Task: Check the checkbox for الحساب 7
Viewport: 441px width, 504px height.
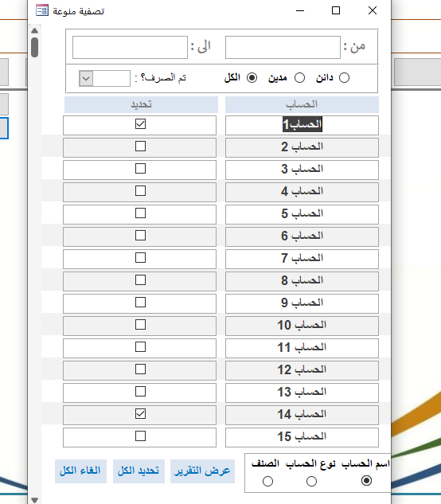Action: point(140,258)
